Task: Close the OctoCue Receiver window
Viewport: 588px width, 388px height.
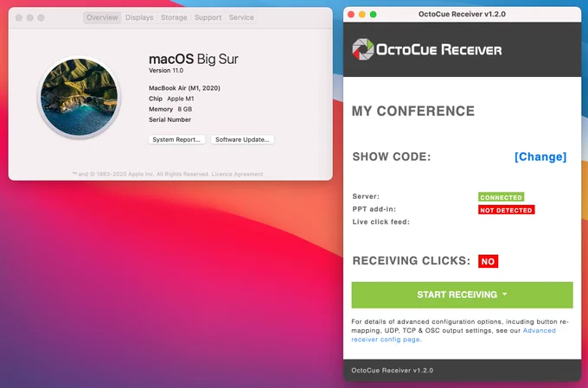Action: click(351, 14)
